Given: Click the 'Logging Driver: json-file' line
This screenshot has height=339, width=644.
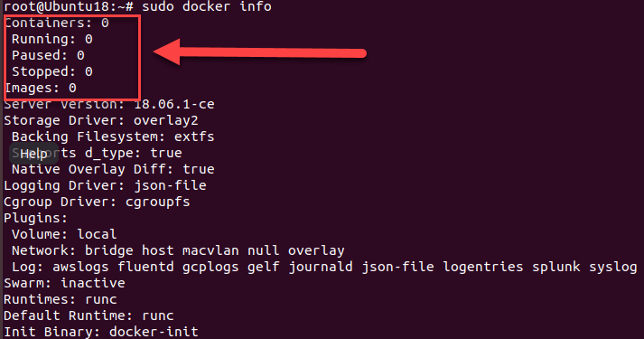Looking at the screenshot, I should pos(105,185).
